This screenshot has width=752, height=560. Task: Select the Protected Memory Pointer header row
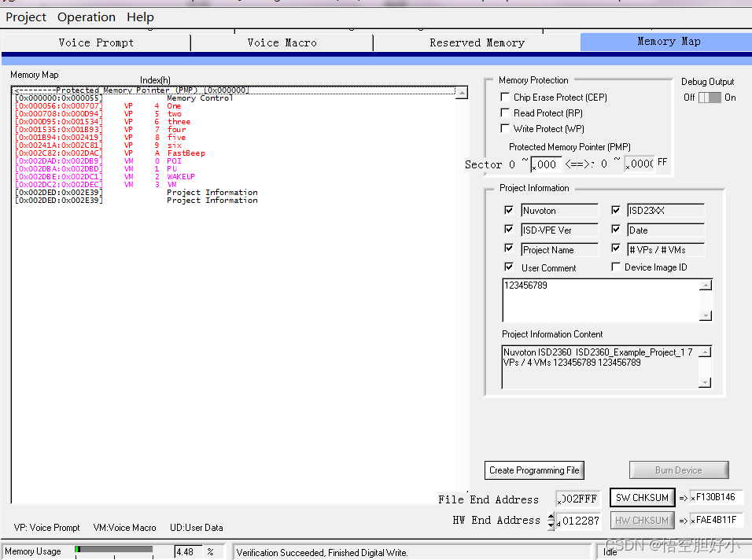coord(234,90)
